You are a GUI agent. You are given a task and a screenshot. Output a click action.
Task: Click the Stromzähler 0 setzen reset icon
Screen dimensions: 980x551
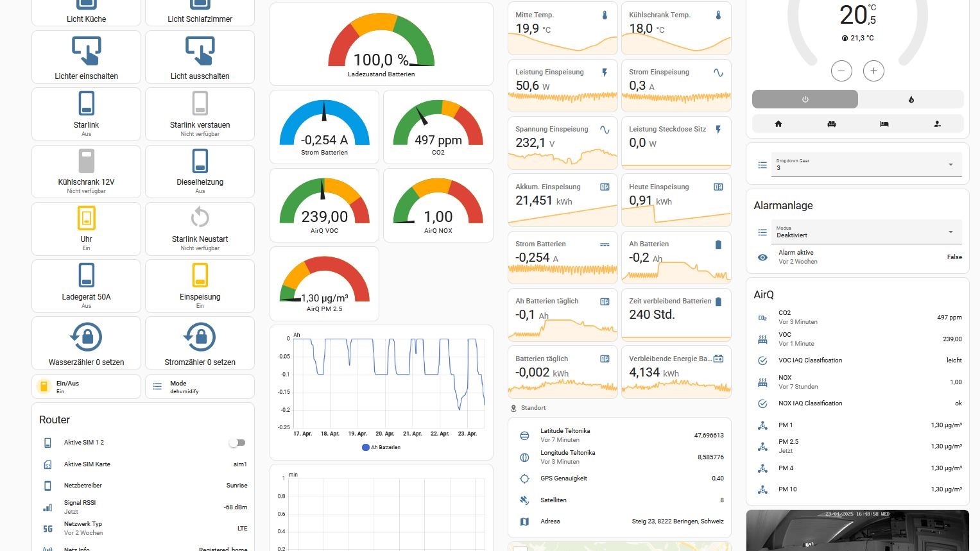tap(200, 337)
